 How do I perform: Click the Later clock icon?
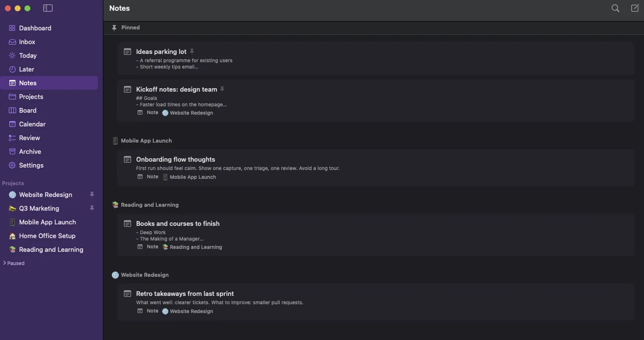12,69
